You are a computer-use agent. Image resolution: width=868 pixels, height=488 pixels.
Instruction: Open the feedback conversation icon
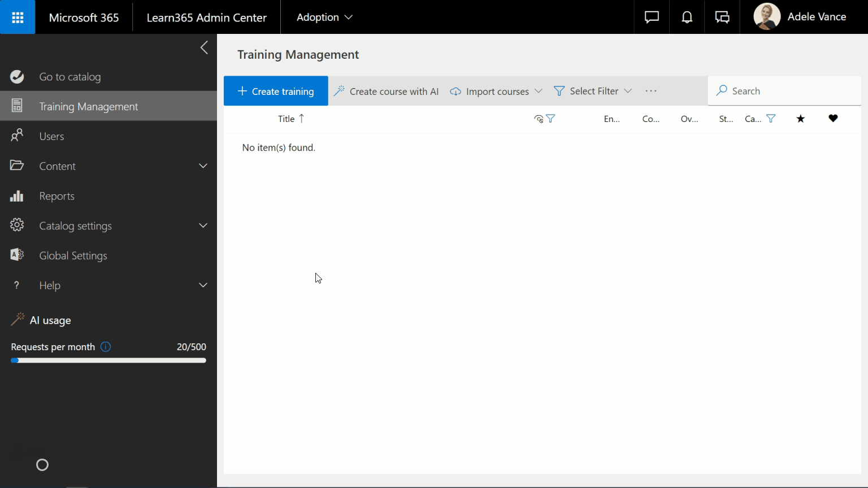722,18
